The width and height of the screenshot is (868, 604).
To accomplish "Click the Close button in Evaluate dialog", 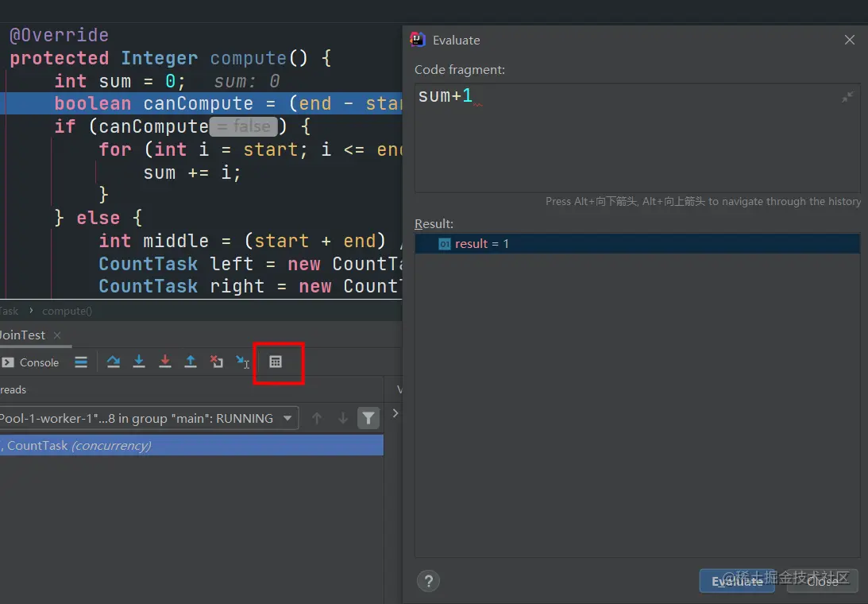I will click(823, 581).
